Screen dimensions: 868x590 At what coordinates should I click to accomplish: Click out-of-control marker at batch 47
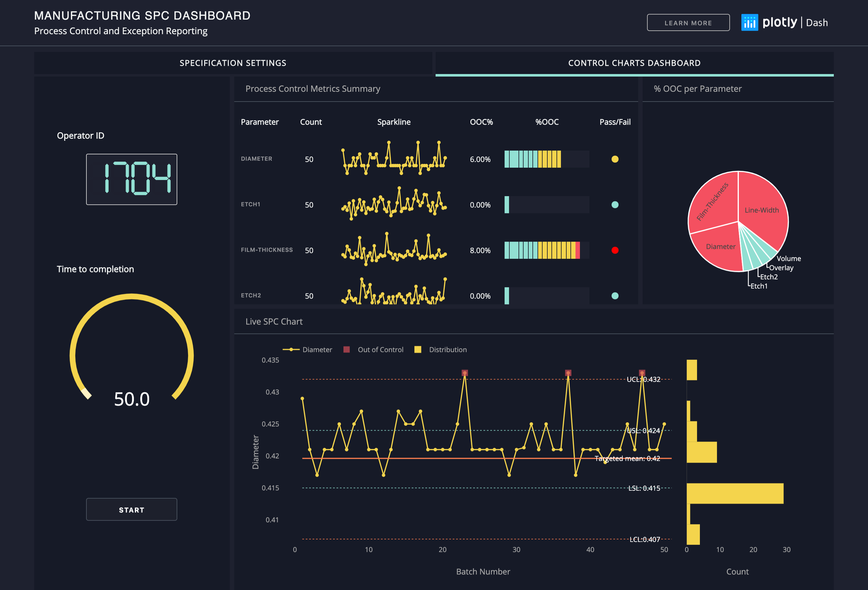[642, 373]
